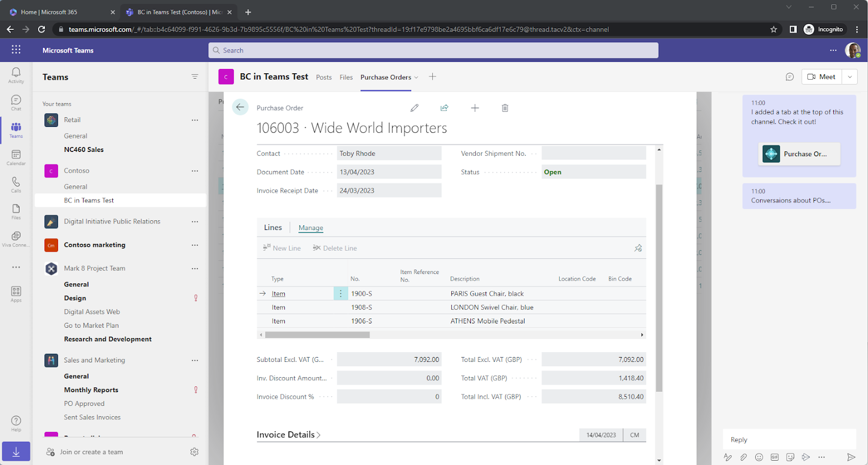
Task: Click the Contact field showing Toby Rhode
Action: pyautogui.click(x=389, y=154)
